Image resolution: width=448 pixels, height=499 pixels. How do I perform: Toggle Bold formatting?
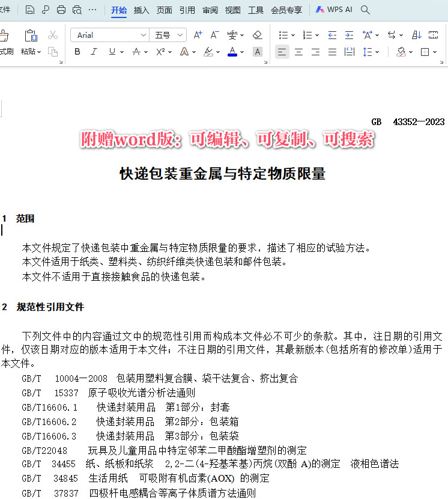(77, 52)
